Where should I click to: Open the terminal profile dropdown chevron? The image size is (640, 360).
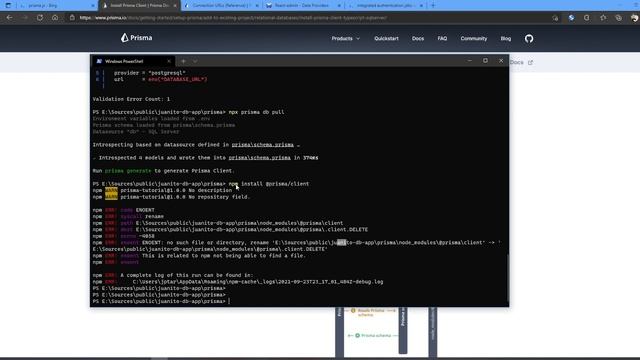[195, 61]
